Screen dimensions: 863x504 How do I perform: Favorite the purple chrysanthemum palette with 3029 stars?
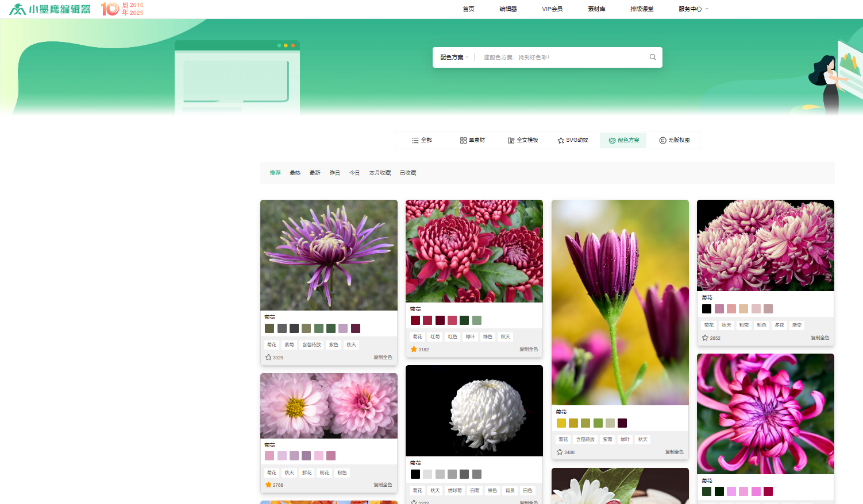(268, 357)
